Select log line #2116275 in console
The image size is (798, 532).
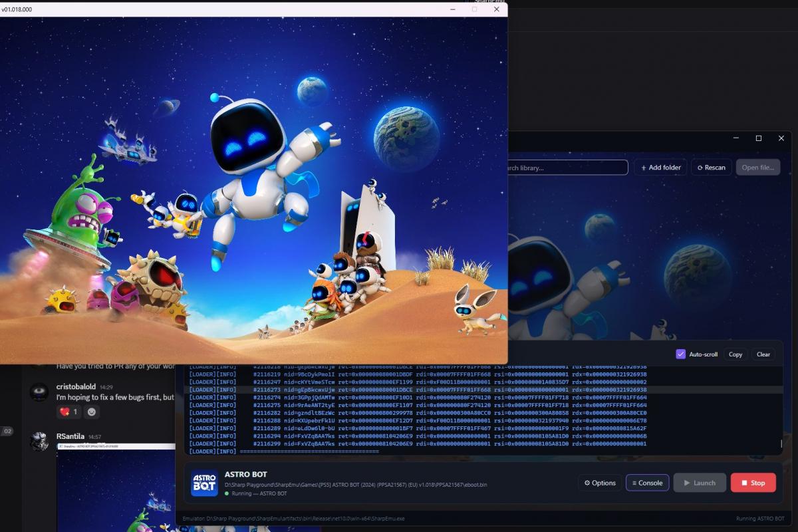484,404
